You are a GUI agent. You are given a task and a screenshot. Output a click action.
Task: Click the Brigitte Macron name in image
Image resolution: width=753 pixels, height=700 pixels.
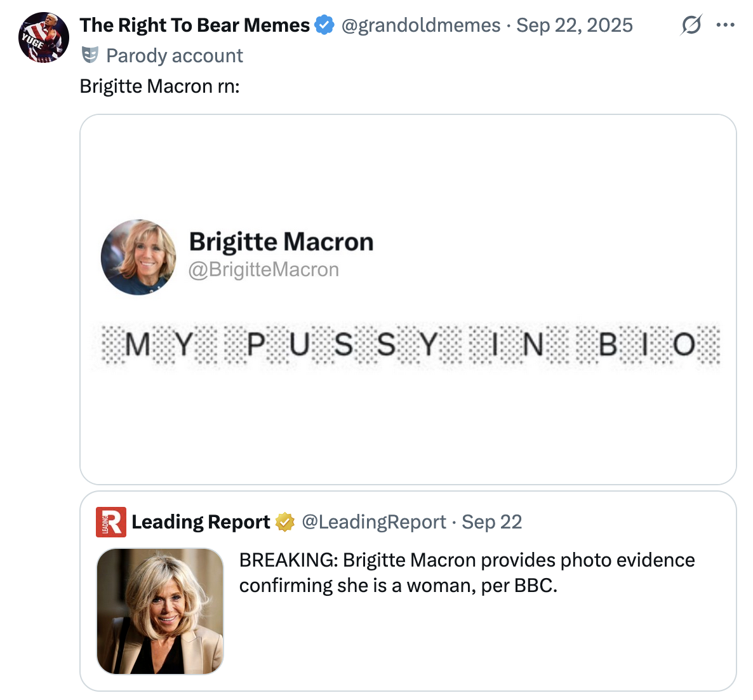(x=281, y=242)
